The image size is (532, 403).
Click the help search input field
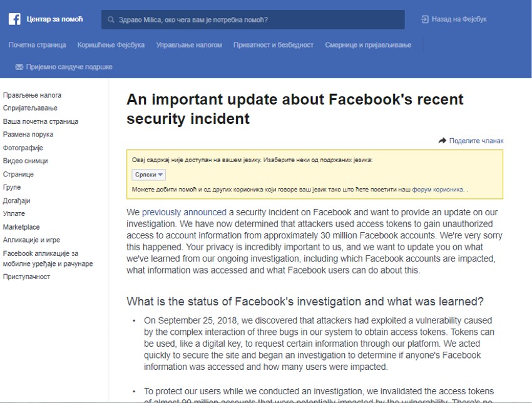click(x=257, y=20)
